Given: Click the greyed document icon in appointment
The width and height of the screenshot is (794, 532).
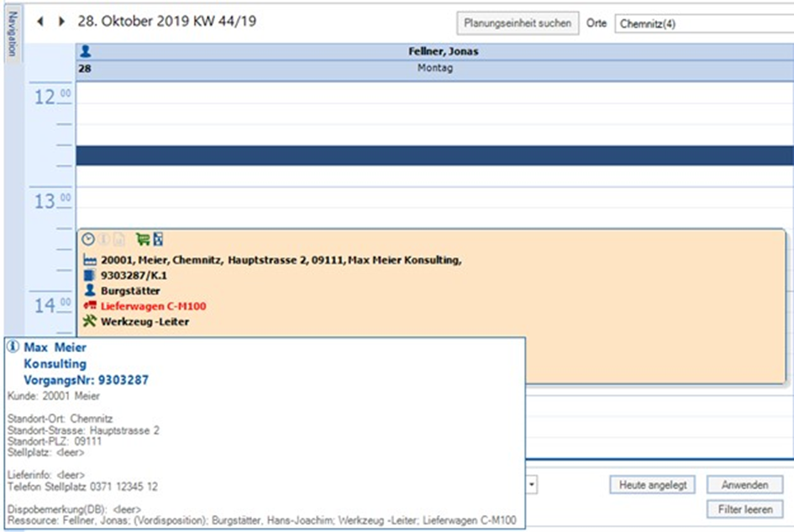Looking at the screenshot, I should (x=118, y=240).
